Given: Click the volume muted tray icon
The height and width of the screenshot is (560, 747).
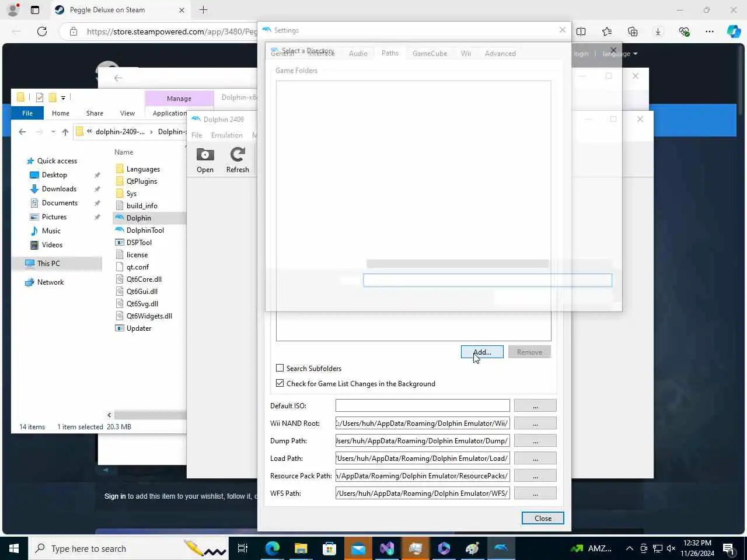Looking at the screenshot, I should pyautogui.click(x=671, y=548).
